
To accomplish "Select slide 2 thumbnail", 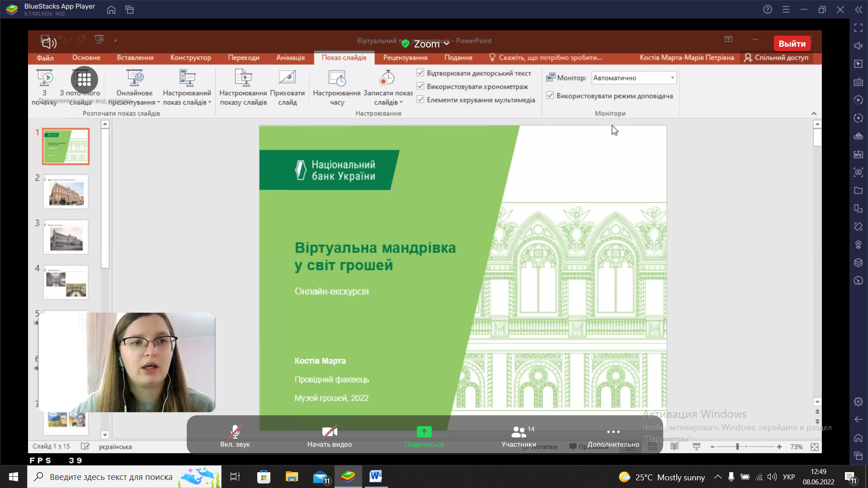I will (x=66, y=192).
